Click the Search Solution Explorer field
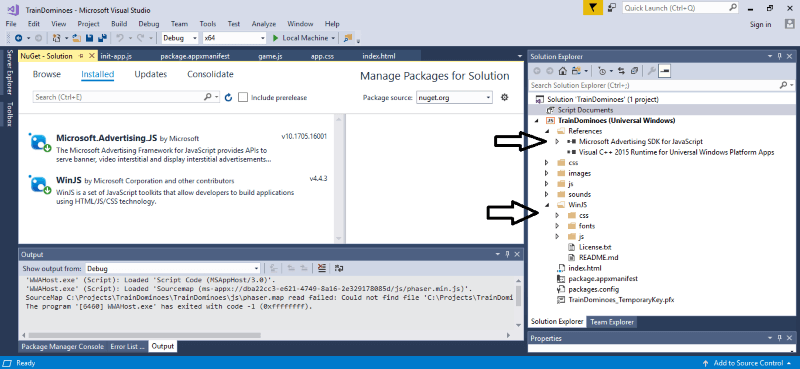Image resolution: width=800 pixels, height=369 pixels. [x=661, y=85]
